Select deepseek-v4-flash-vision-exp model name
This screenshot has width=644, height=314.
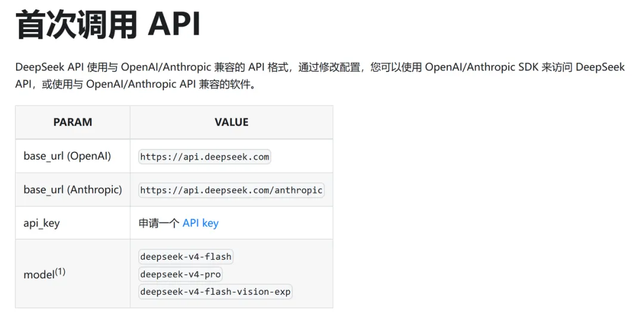[x=215, y=292]
